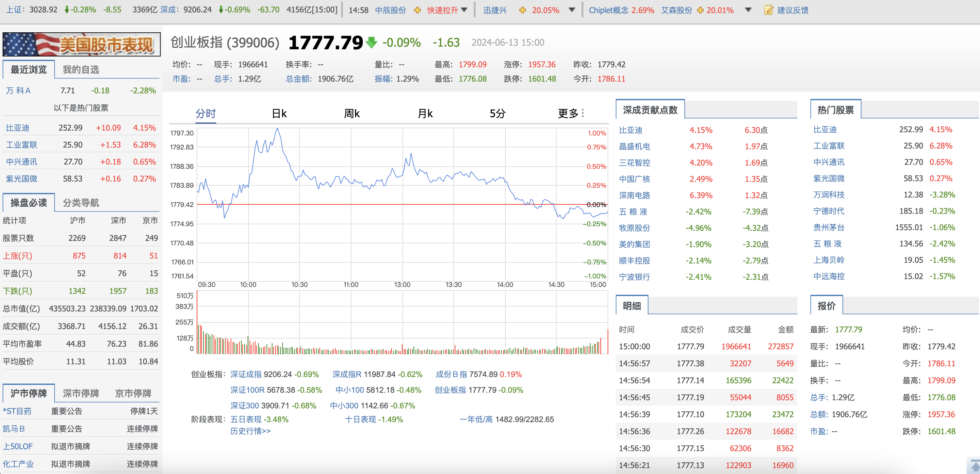Click the red plus icon beside 中辰股份
Image resolution: width=980 pixels, height=474 pixels.
420,10
